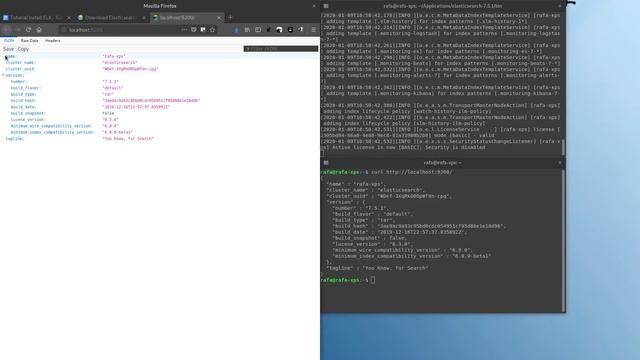Close the localhost:9200 tab
The width and height of the screenshot is (640, 360).
(219, 18)
